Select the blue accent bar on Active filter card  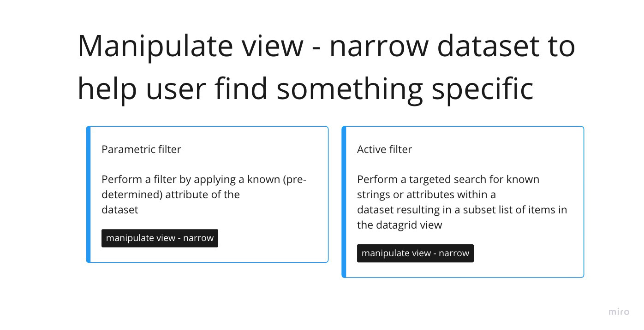point(344,202)
